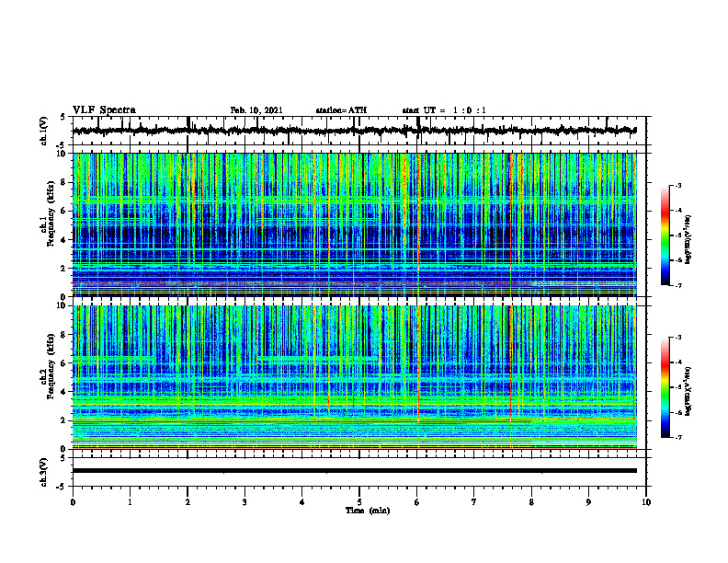
Task: Click the '-5' tick on ch.3 voltage axis
Action: [62, 487]
